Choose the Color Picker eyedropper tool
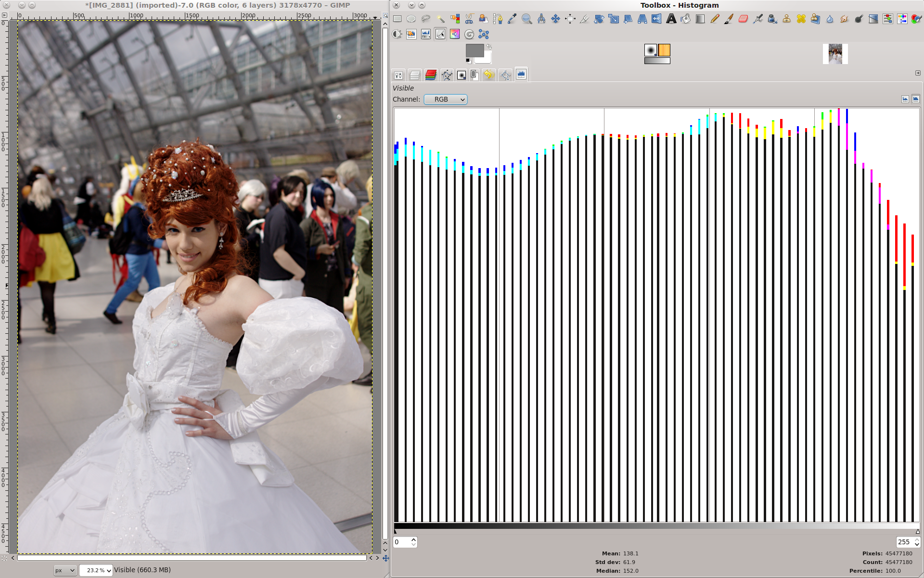The image size is (924, 578). click(512, 19)
